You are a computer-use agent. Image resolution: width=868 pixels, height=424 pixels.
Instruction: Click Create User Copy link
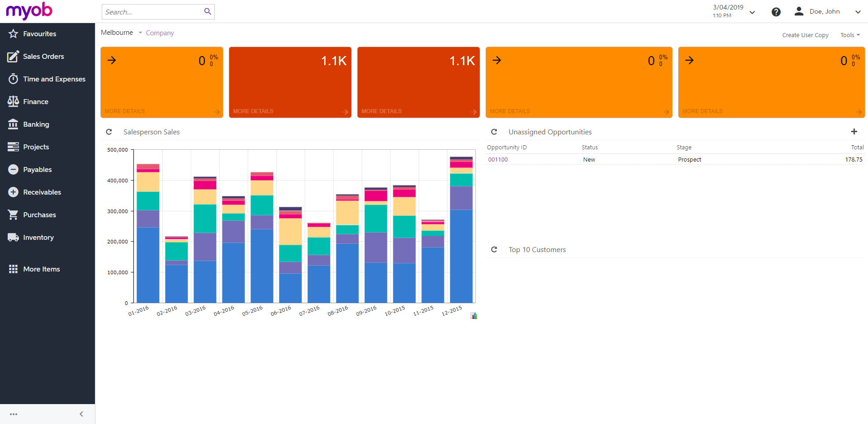point(805,35)
